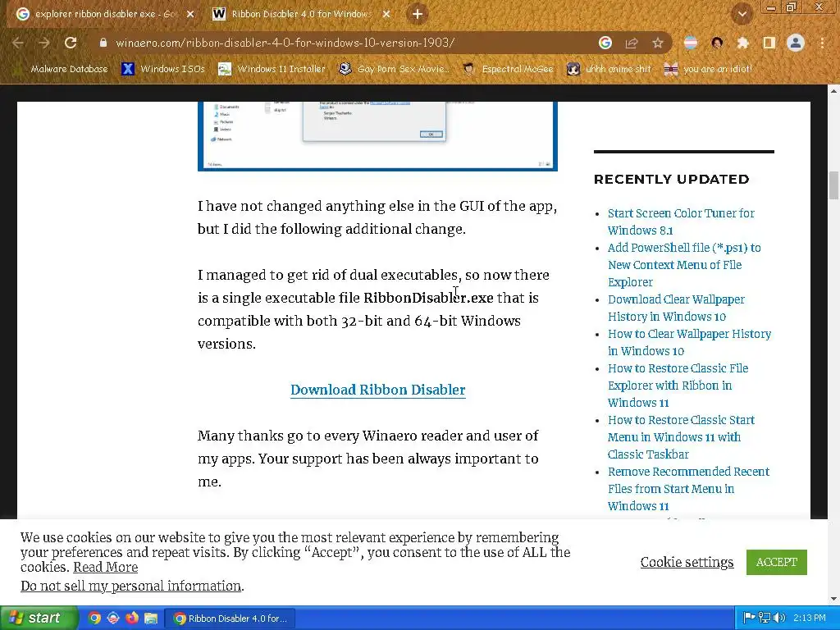Image resolution: width=840 pixels, height=630 pixels.
Task: Click the Download Ribbon Disabler link
Action: [x=377, y=390]
